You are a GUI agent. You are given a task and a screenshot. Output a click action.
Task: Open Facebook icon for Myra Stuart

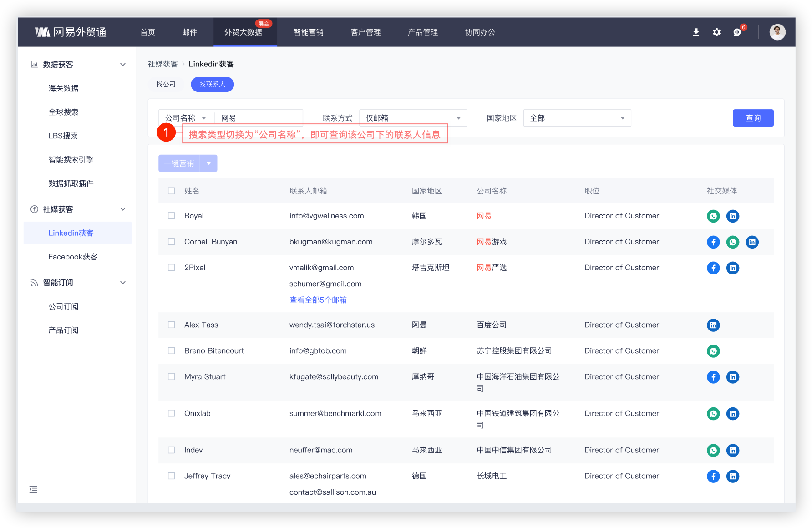click(713, 377)
